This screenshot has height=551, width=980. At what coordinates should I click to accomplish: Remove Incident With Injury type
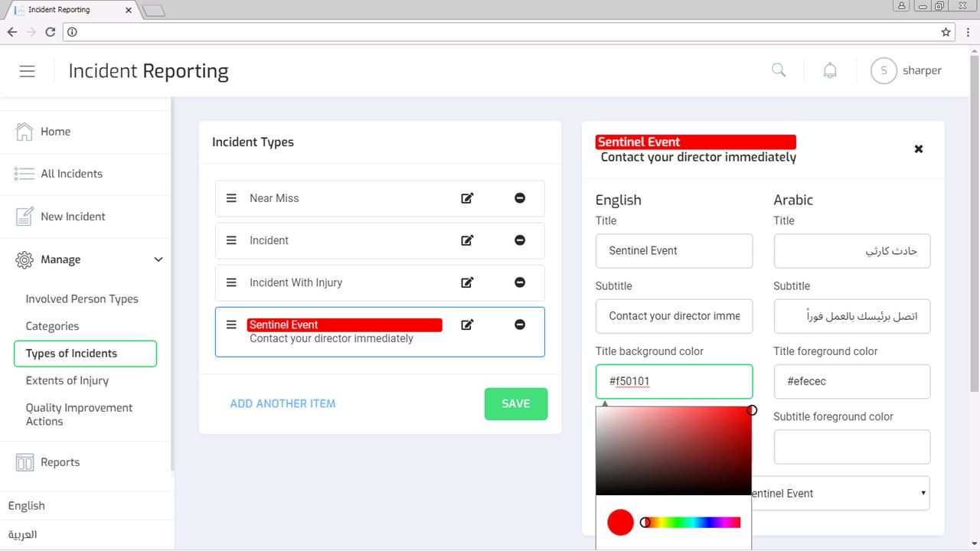click(x=520, y=282)
